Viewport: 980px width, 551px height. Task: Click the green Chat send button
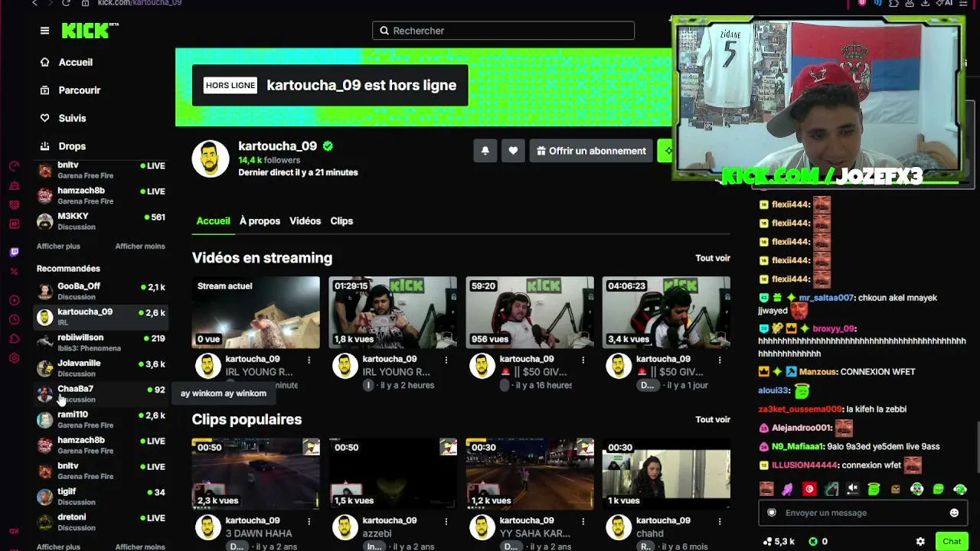click(x=952, y=541)
